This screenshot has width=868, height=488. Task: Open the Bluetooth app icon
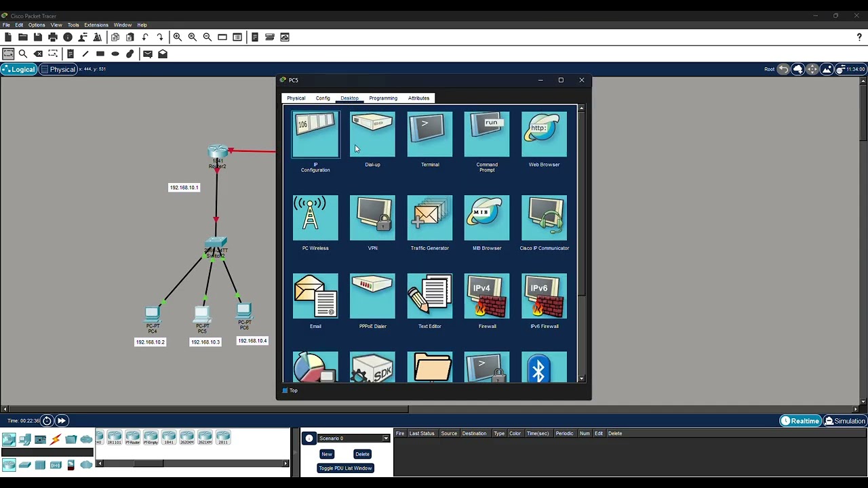[x=544, y=367]
